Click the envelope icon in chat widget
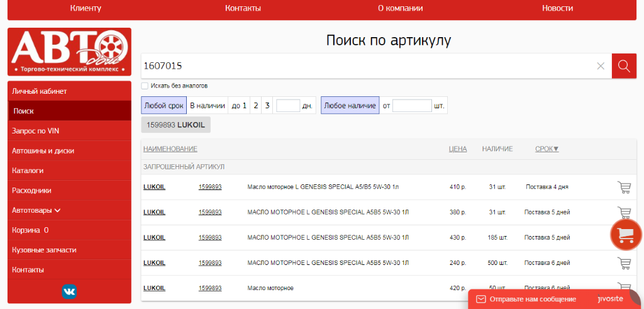Image resolution: width=644 pixels, height=309 pixels. [481, 299]
